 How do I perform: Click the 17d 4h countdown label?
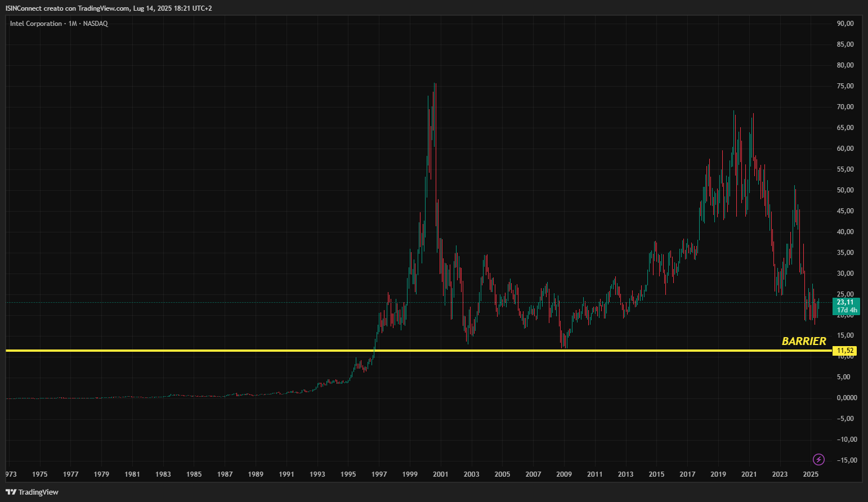[847, 310]
